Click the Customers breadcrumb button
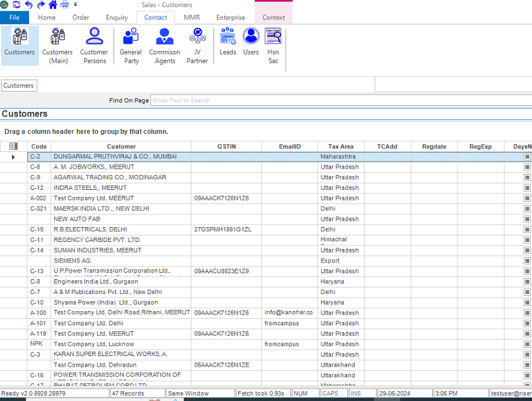Image resolution: width=532 pixels, height=401 pixels. (x=18, y=86)
